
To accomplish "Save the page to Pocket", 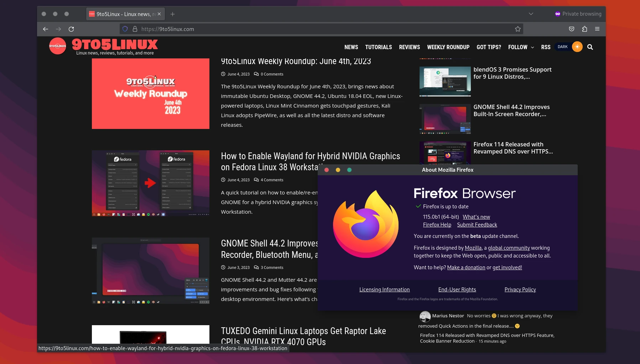I will [572, 29].
